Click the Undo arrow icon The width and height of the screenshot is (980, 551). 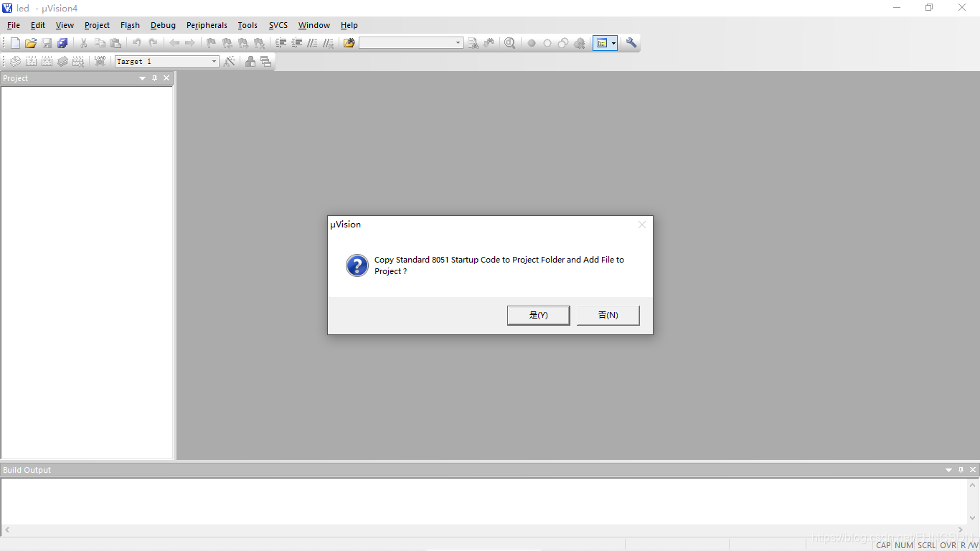[x=137, y=43]
